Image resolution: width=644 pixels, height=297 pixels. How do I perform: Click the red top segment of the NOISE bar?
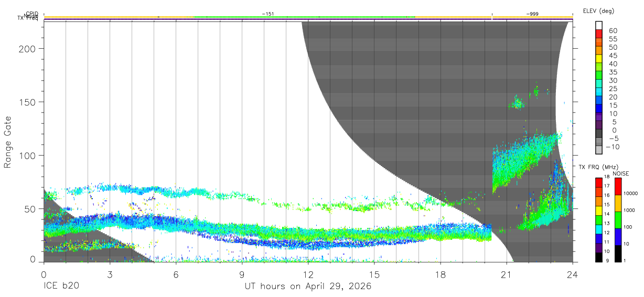click(x=618, y=186)
